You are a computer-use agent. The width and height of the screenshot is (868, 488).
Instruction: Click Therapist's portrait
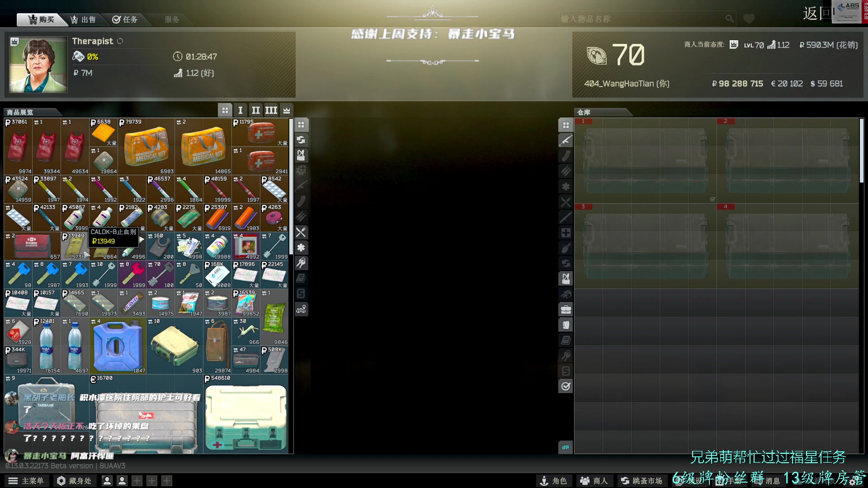coord(38,65)
